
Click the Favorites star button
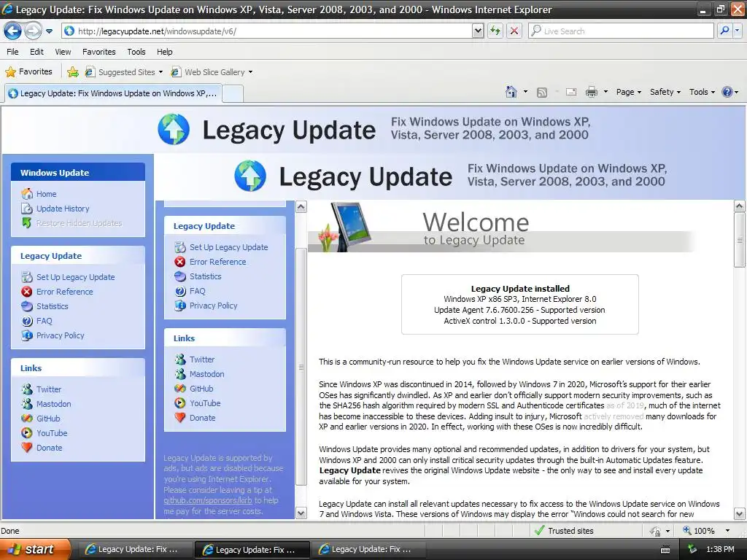point(28,72)
